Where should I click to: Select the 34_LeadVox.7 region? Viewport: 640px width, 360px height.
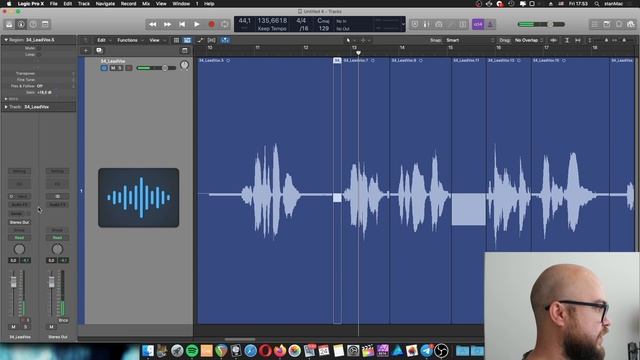(366, 190)
